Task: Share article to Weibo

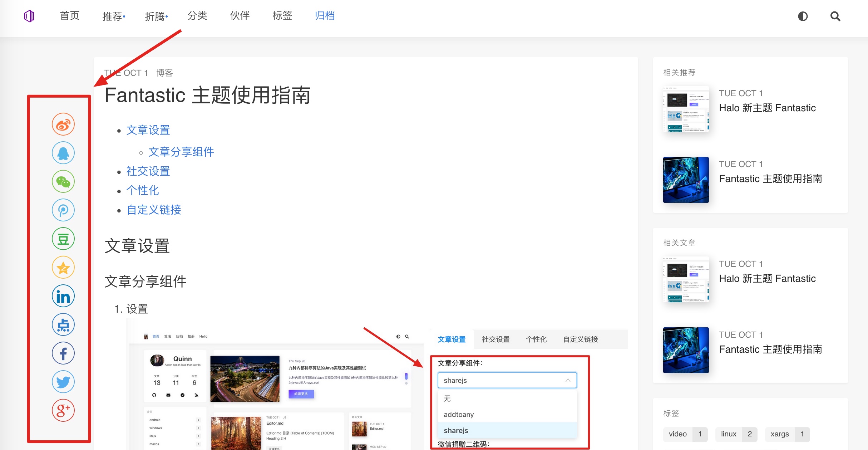Action: click(x=63, y=124)
